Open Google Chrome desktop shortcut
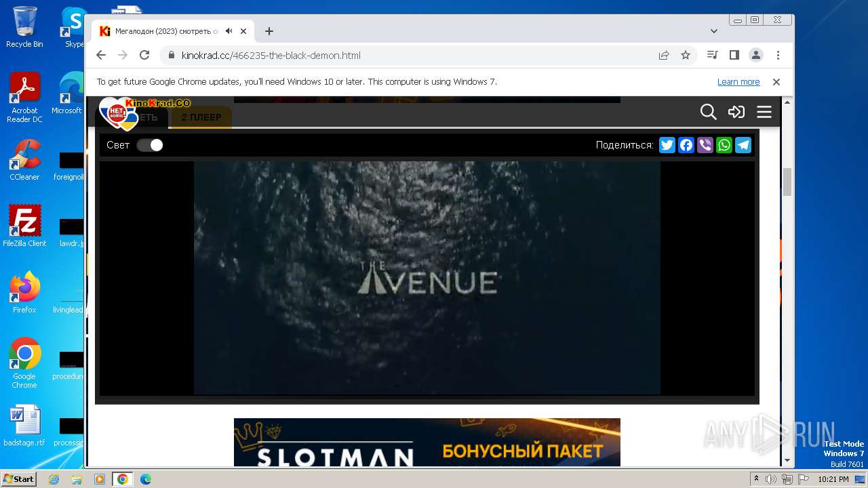The height and width of the screenshot is (488, 868). coord(24,363)
